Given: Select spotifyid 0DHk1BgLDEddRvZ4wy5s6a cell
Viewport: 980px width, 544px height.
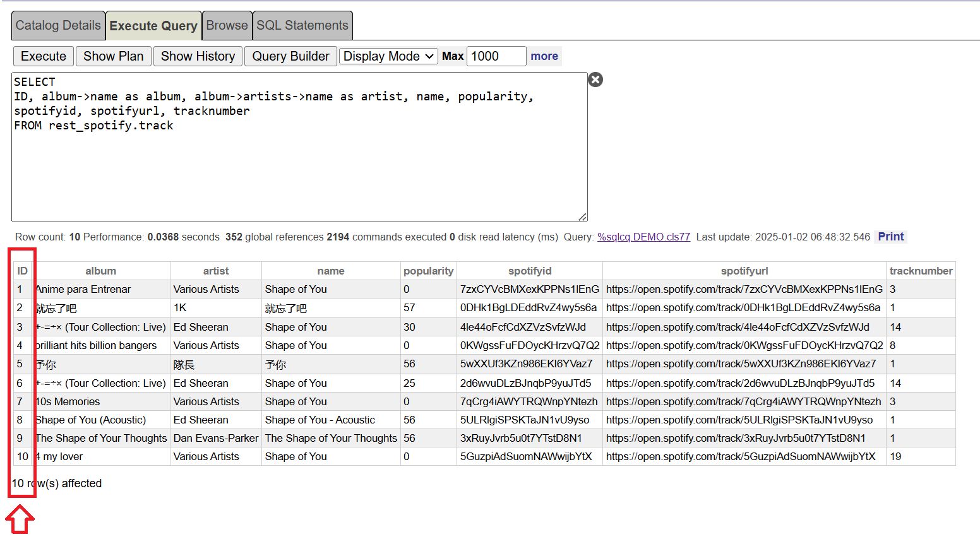Looking at the screenshot, I should coord(530,308).
